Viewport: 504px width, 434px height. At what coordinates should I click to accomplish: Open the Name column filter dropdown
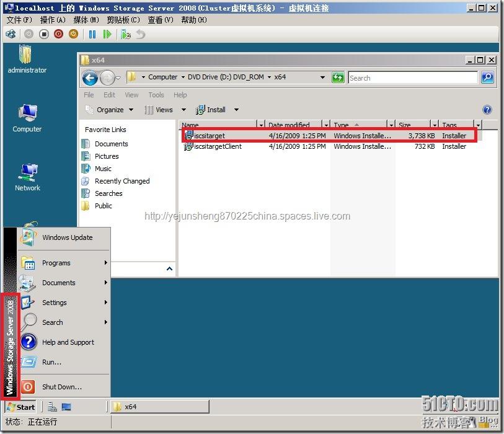click(261, 125)
